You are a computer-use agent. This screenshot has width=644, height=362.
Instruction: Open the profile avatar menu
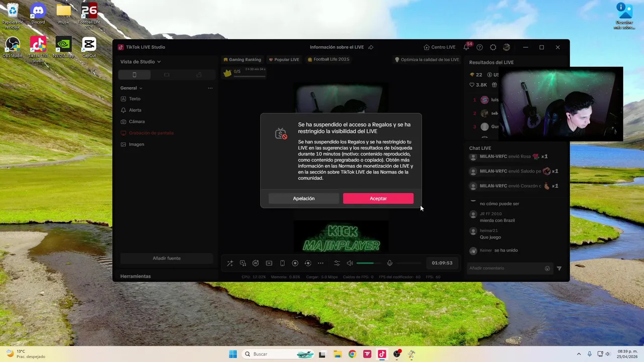point(507,47)
